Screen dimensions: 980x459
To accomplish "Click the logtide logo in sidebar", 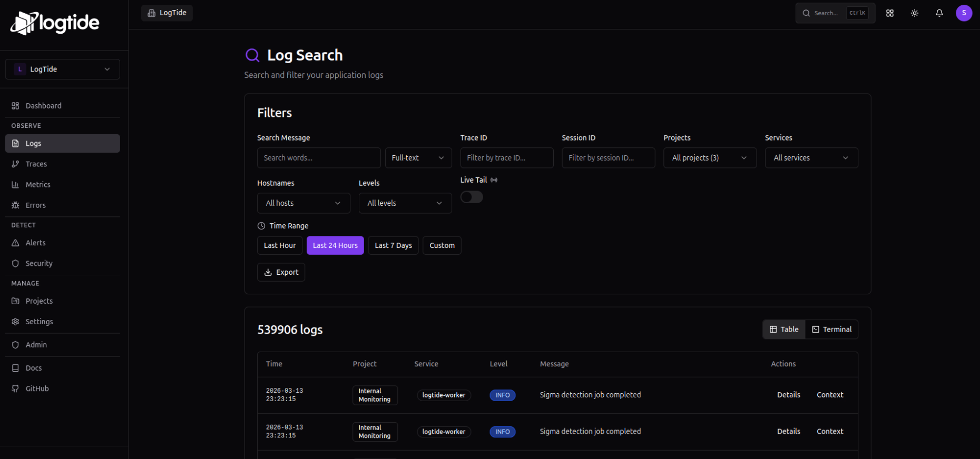I will tap(55, 23).
